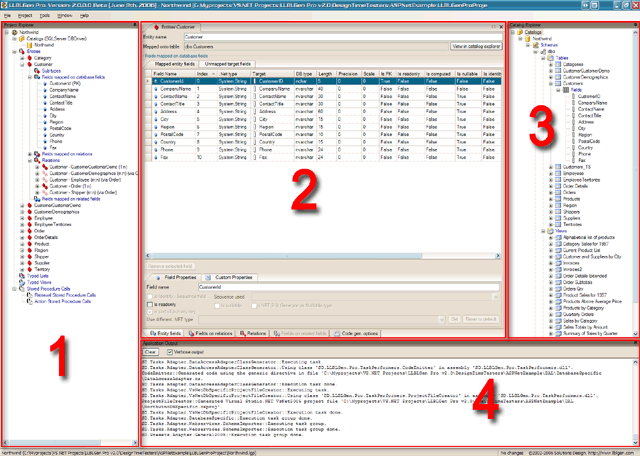Click the Sub-types node icon
Screen dimensions: 640x456
[37, 71]
